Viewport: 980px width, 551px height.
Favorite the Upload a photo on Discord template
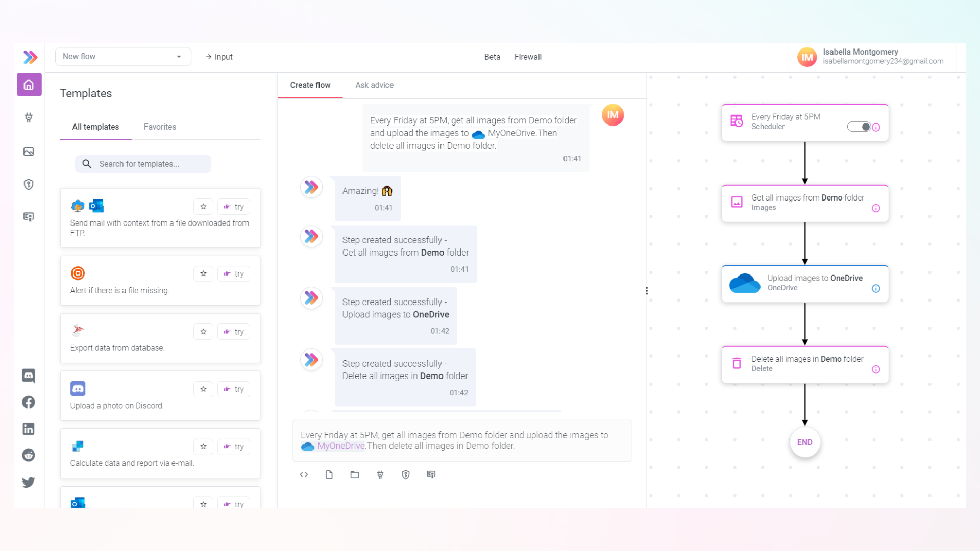click(203, 389)
